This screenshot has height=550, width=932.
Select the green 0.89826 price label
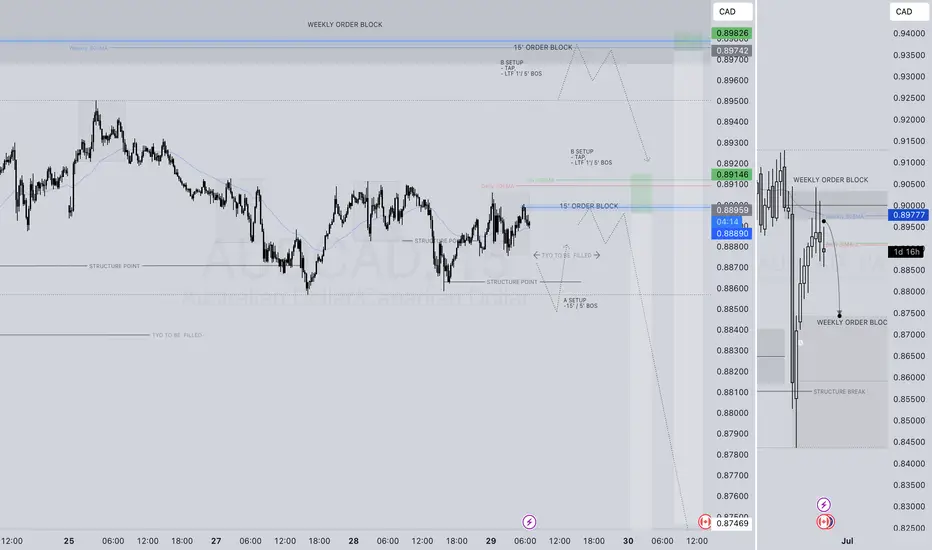click(x=732, y=33)
